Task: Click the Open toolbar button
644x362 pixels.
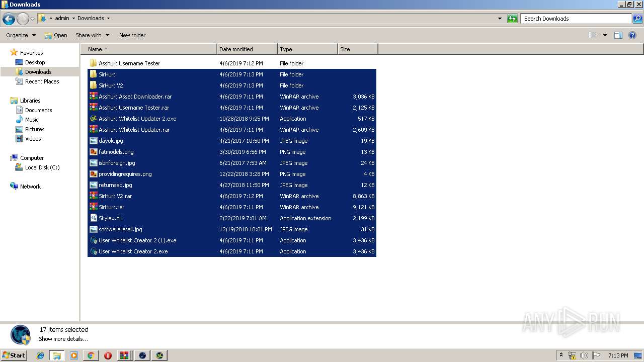Action: 56,35
